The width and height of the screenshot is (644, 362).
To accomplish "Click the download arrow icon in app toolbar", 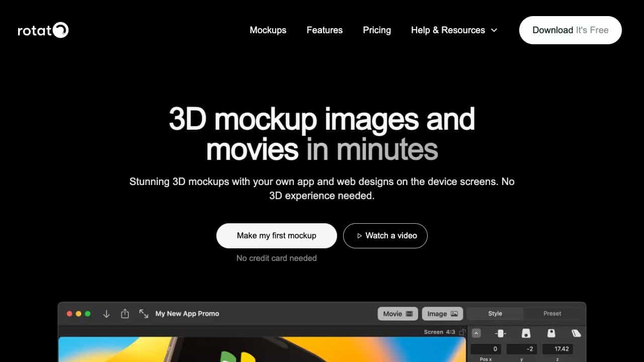I will click(x=106, y=314).
